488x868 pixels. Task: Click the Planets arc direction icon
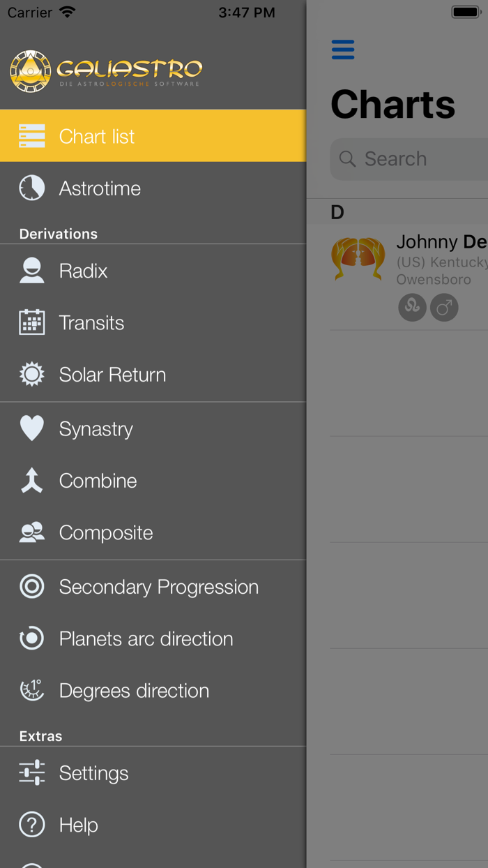(32, 638)
